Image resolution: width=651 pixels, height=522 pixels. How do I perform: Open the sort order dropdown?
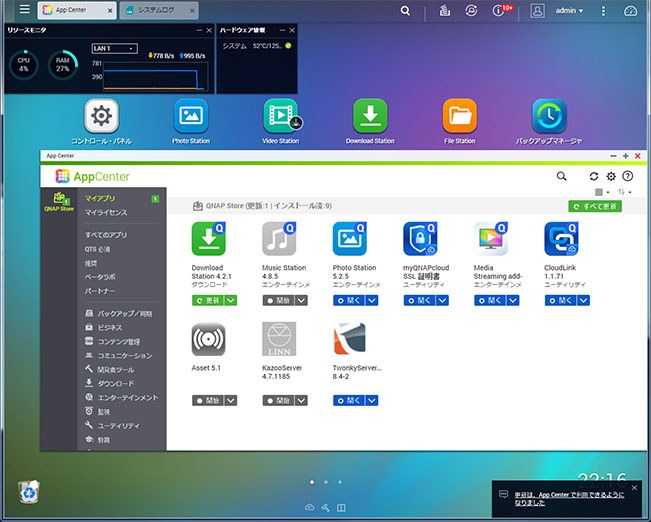tap(624, 192)
